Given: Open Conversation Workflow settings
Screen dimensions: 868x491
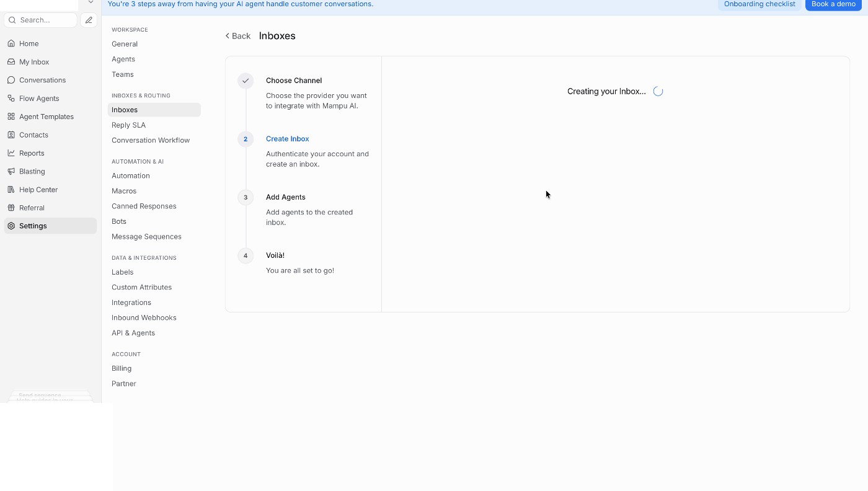Looking at the screenshot, I should point(151,140).
